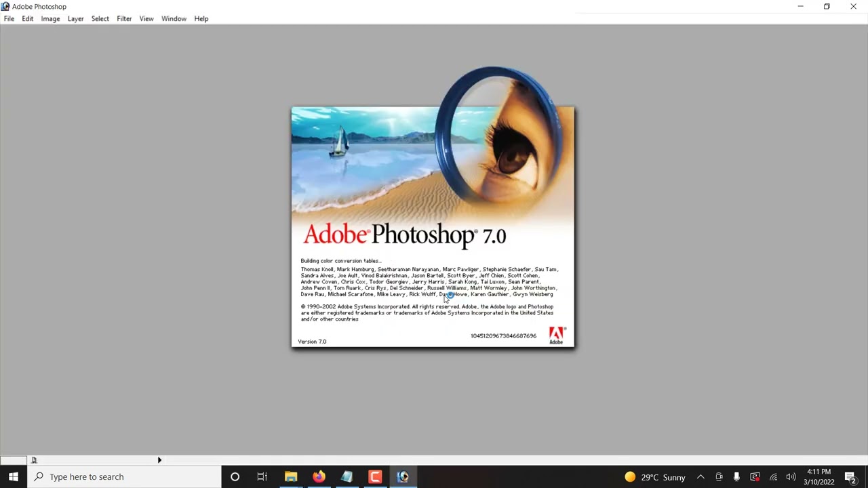
Task: Open the Wi-Fi network tray icon
Action: point(773,477)
